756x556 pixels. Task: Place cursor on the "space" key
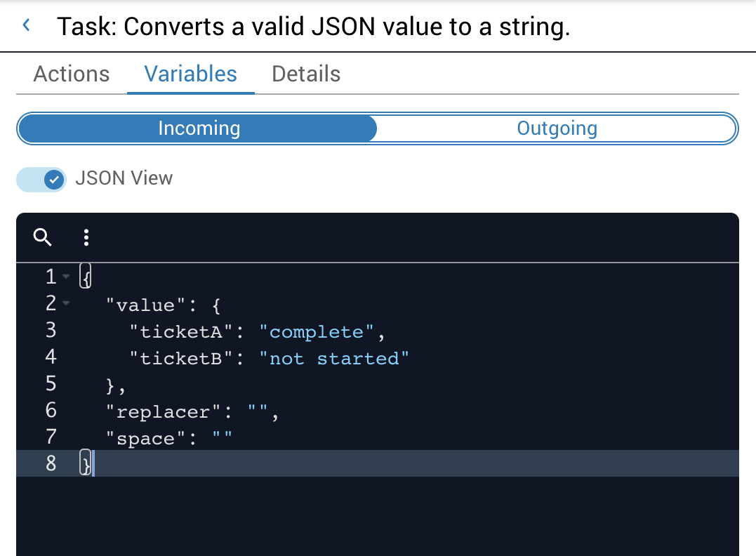coord(146,439)
